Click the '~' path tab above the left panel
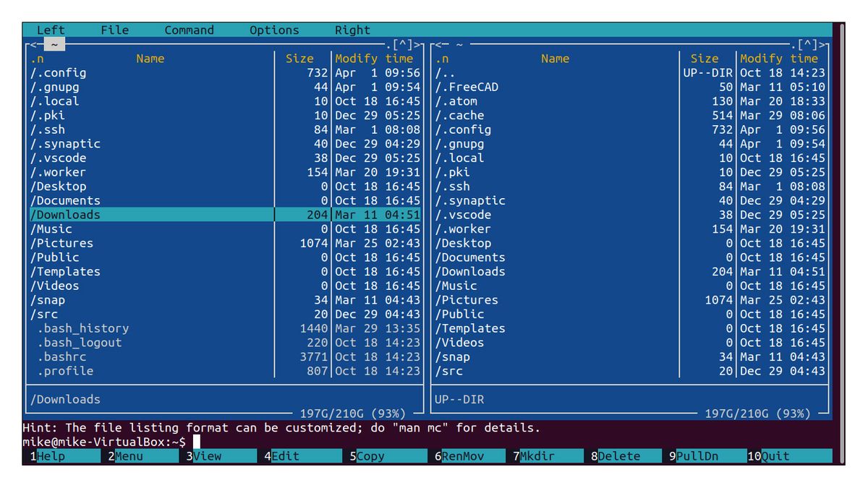Screen dimensions: 868x488 [x=55, y=43]
